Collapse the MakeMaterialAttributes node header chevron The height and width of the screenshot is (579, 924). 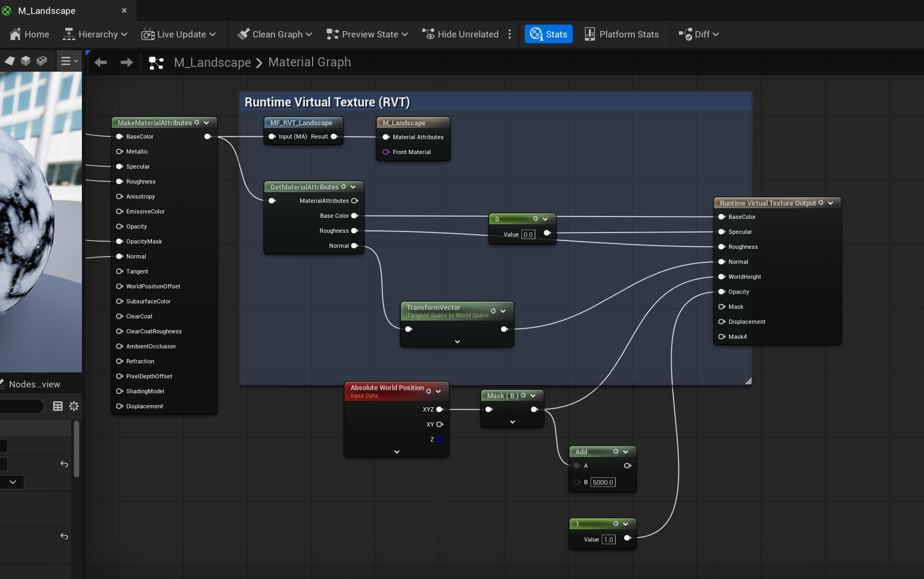click(207, 123)
